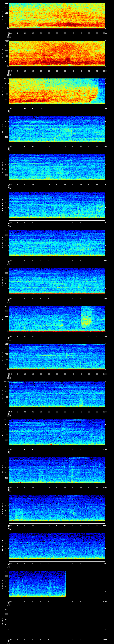Click the 27:00 end time label
Image resolution: width=114 pixels, height=644 pixels.
[x=105, y=109]
